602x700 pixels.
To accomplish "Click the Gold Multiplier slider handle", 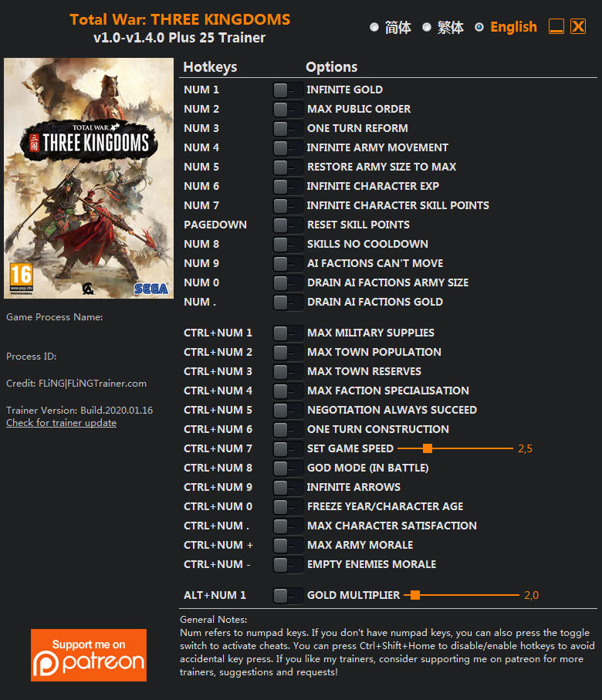I will coord(415,594).
